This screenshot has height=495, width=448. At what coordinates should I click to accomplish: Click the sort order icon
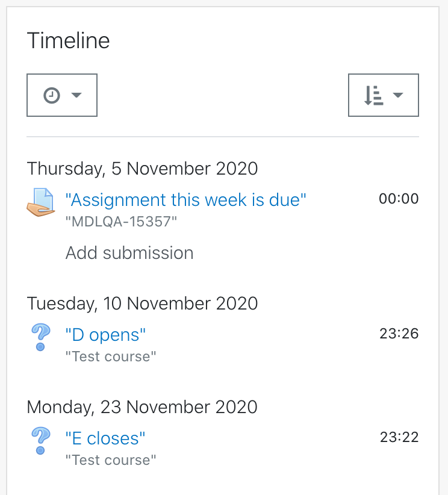[x=374, y=95]
